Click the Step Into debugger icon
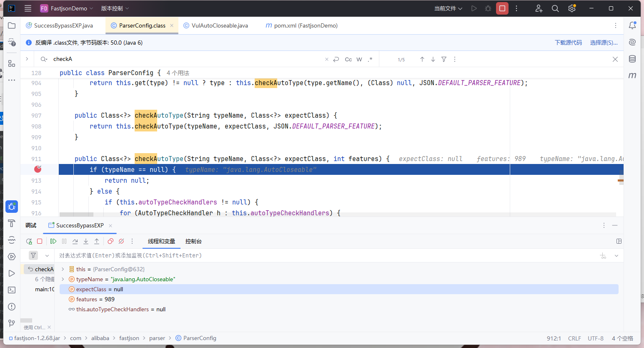 (x=86, y=241)
